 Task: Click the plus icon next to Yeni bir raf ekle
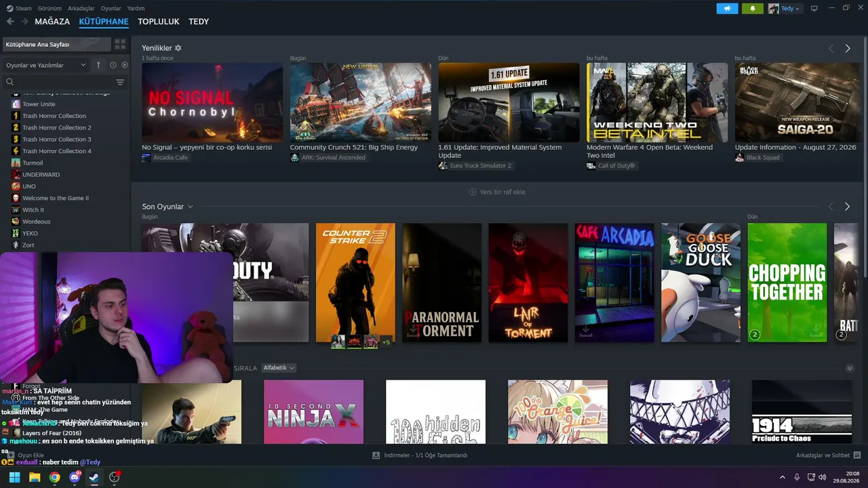(473, 192)
